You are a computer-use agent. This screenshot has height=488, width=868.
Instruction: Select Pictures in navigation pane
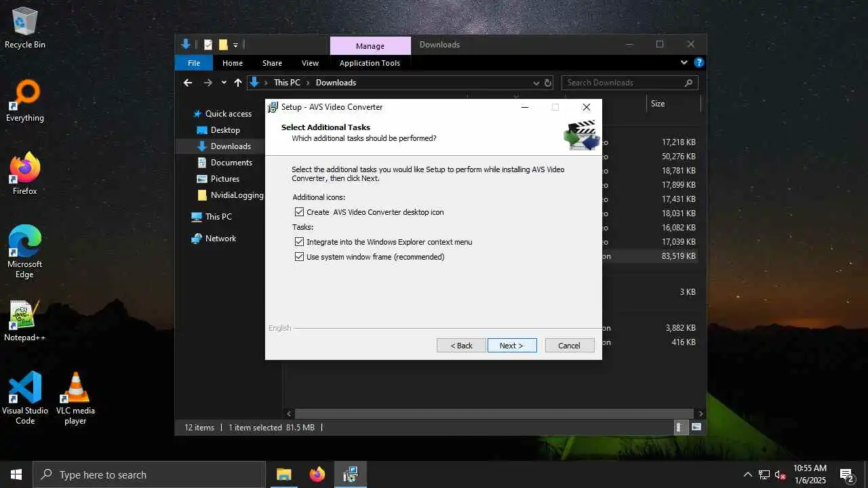pos(224,179)
